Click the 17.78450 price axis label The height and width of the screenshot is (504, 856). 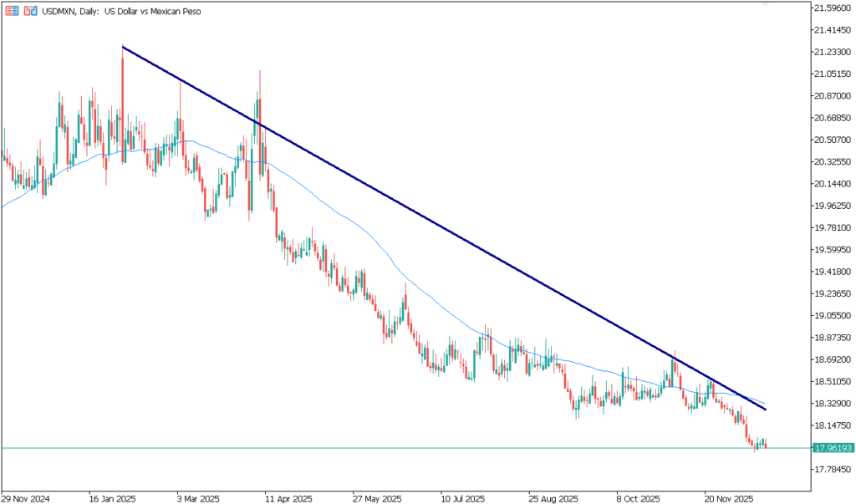(833, 470)
